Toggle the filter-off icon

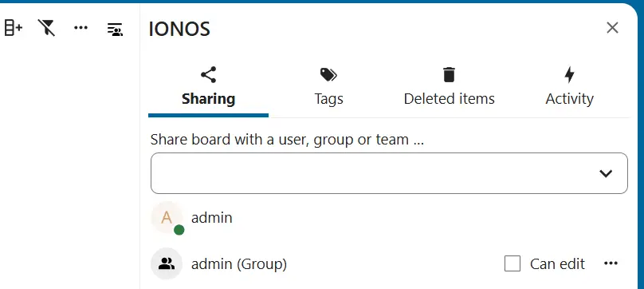tap(46, 28)
